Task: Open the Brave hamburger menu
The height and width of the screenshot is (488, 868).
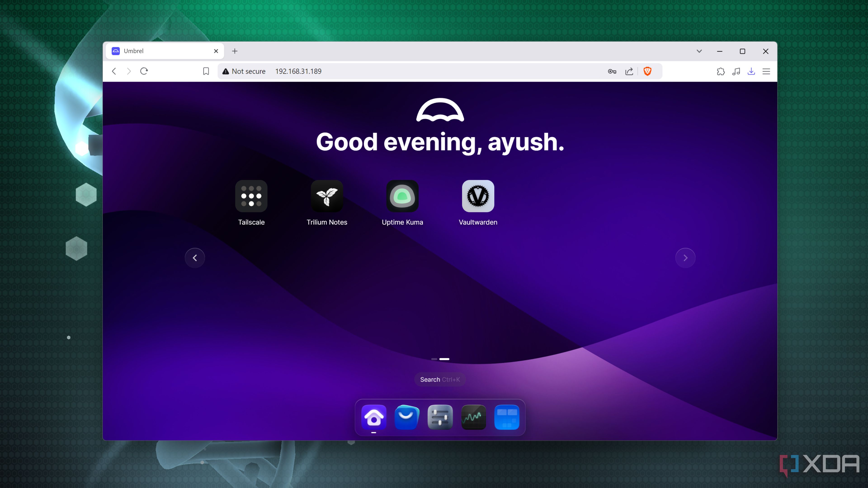Action: 766,71
